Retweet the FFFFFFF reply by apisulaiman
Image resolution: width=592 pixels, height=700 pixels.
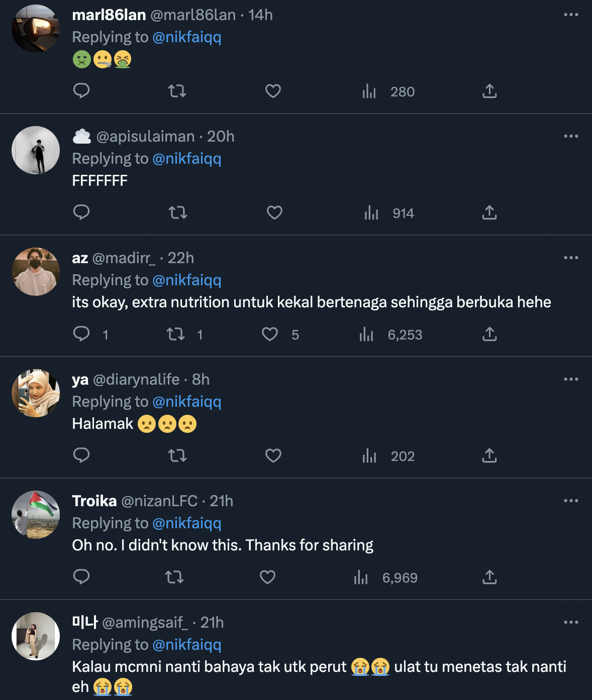pyautogui.click(x=178, y=212)
